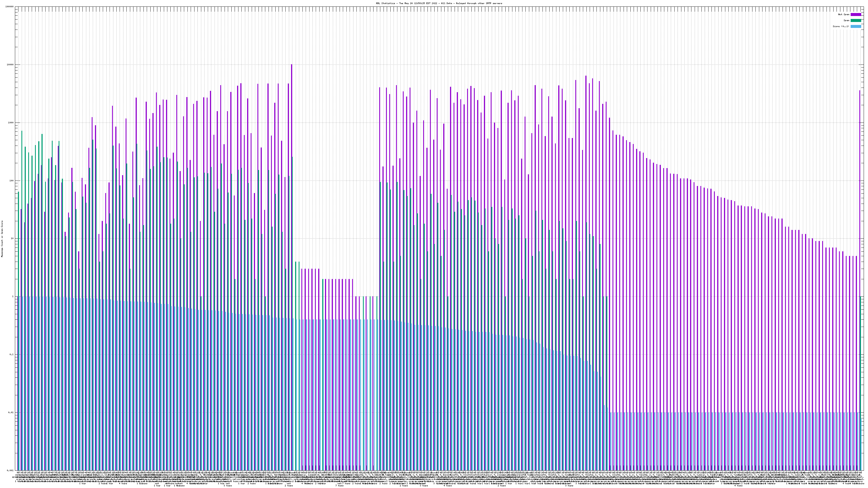Click the 10 y-axis tick label
868x488 pixels.
[12, 239]
